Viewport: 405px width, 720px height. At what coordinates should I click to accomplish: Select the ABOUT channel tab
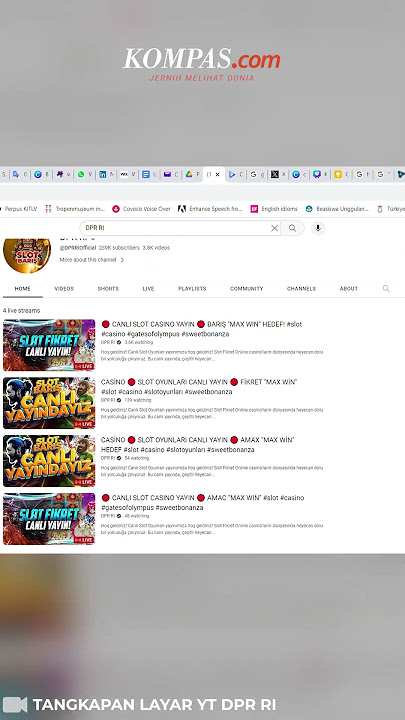pos(349,289)
